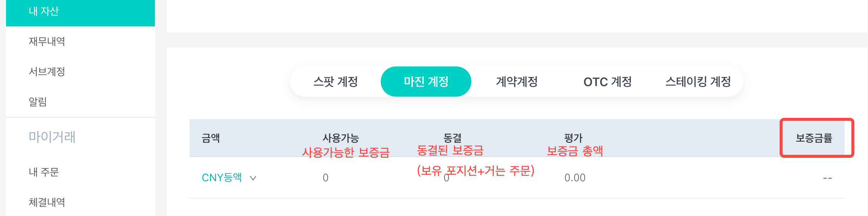Click the 사용가능 column header
Image resolution: width=868 pixels, height=216 pixels.
[340, 138]
